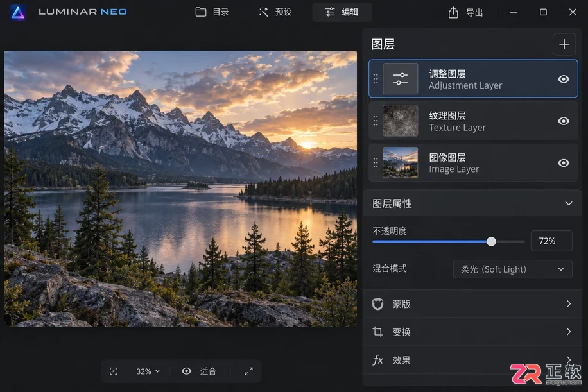Expand the 变换 section arrow
Viewport: 588px width, 392px height.
pos(569,332)
